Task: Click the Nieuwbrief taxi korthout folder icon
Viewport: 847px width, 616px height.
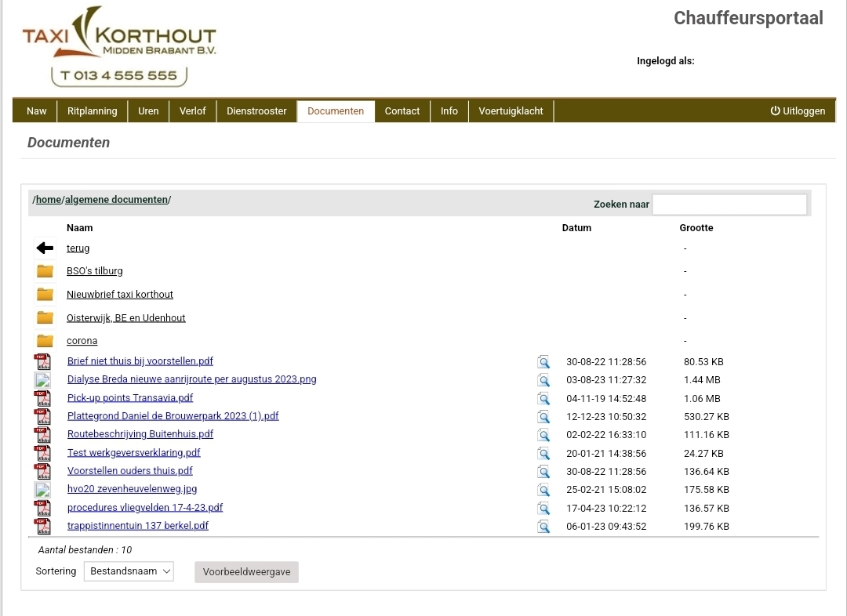Action: click(x=45, y=295)
